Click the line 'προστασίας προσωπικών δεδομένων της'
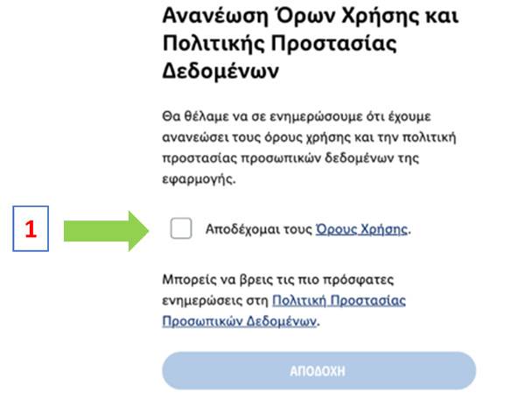The image size is (532, 399). coord(290,157)
